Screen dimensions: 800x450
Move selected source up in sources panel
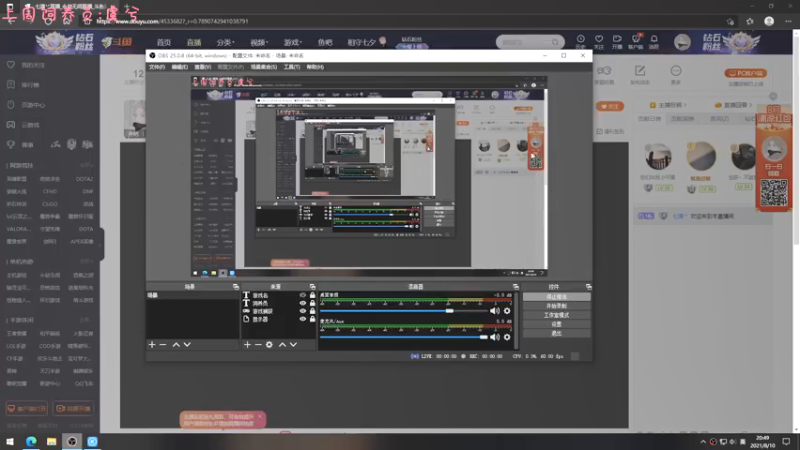click(x=282, y=345)
